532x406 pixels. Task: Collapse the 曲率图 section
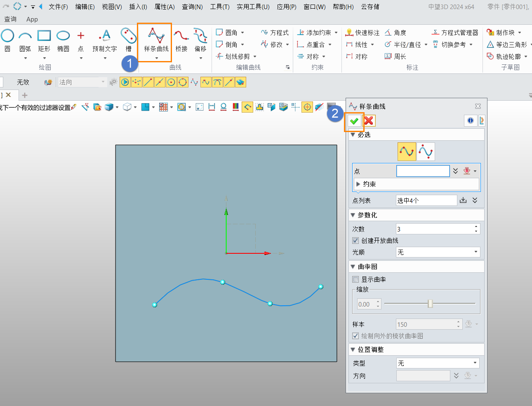coord(353,267)
